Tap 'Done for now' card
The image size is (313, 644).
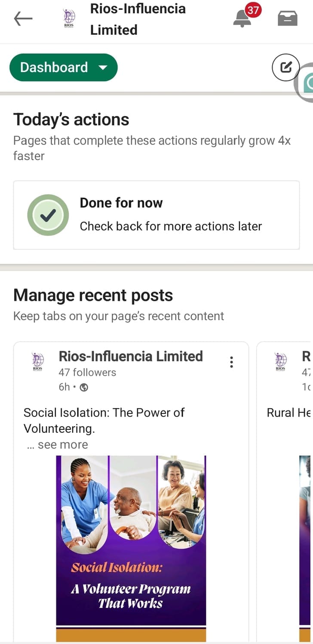click(156, 215)
